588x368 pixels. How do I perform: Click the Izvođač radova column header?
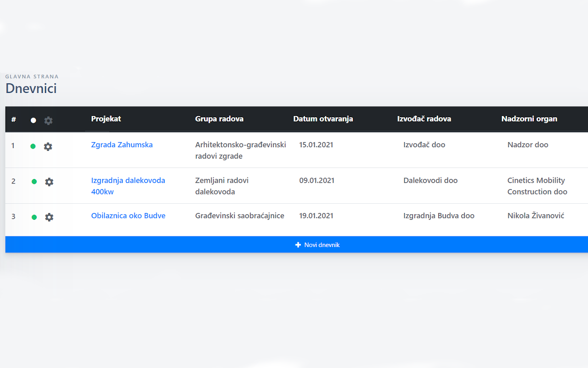424,119
